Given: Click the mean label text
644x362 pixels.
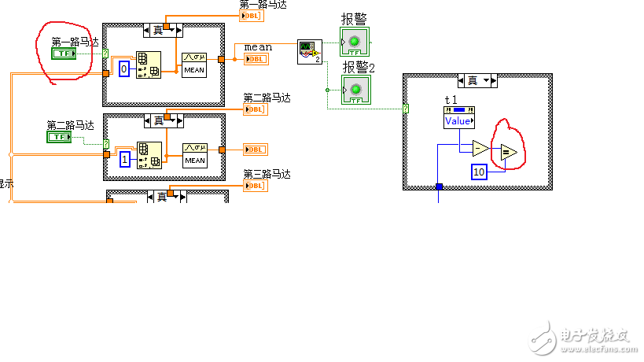Looking at the screenshot, I should coord(258,47).
